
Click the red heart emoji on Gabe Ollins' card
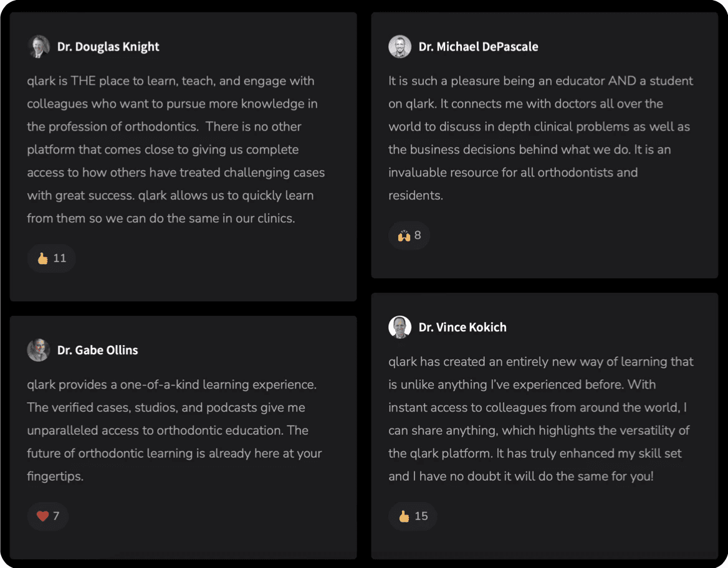click(43, 516)
